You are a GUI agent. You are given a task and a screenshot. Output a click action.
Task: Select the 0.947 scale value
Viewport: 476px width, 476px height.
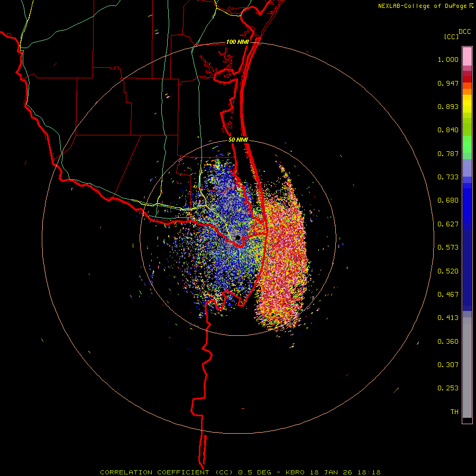pos(448,83)
